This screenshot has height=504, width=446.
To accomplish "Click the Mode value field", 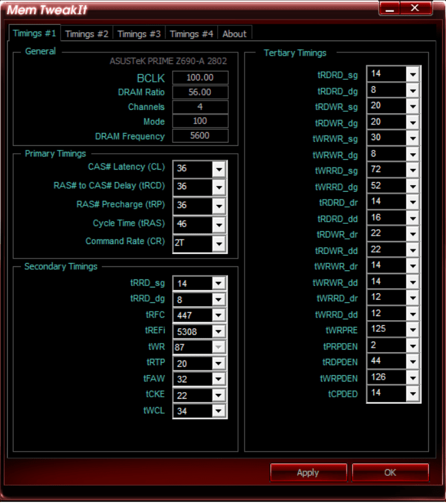I will click(200, 121).
